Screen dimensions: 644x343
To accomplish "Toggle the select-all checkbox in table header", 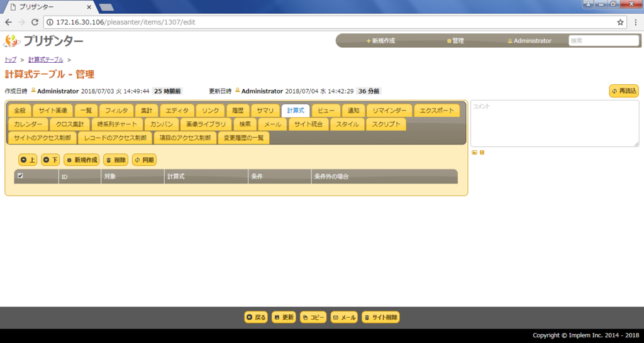I will tap(20, 176).
